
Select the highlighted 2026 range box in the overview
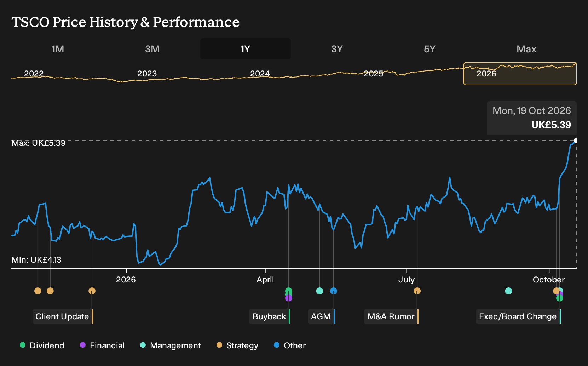(x=520, y=74)
